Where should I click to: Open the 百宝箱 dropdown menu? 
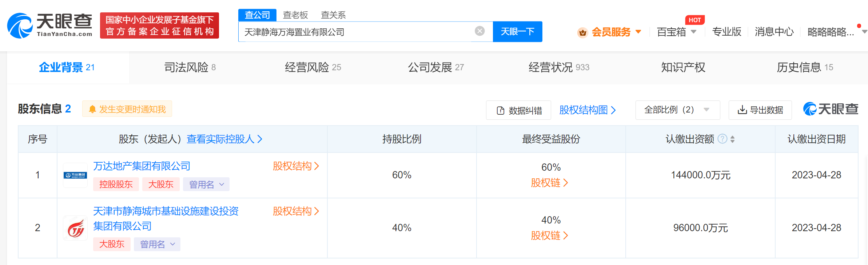tap(676, 32)
